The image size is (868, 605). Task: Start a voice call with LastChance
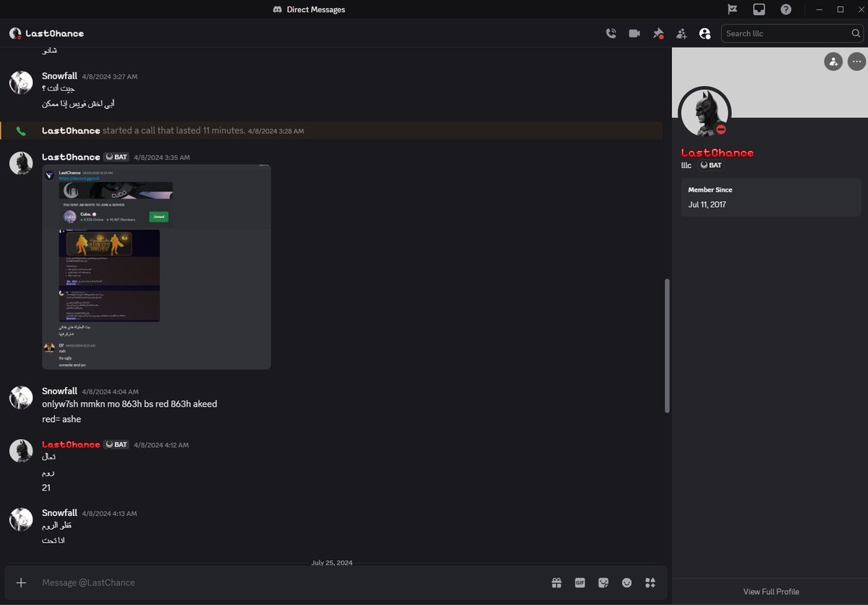[x=611, y=33]
